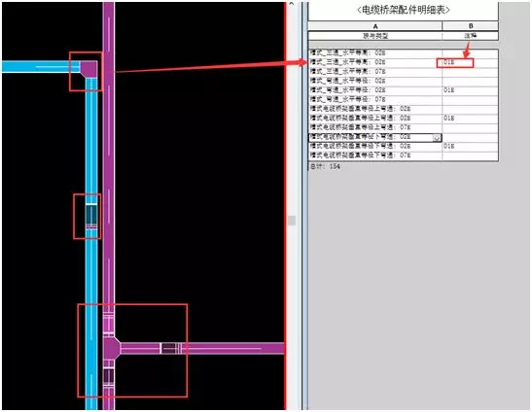Click the scroll-up arrow of the drawing view
Viewport: 532px width, 412px height.
click(x=292, y=4)
